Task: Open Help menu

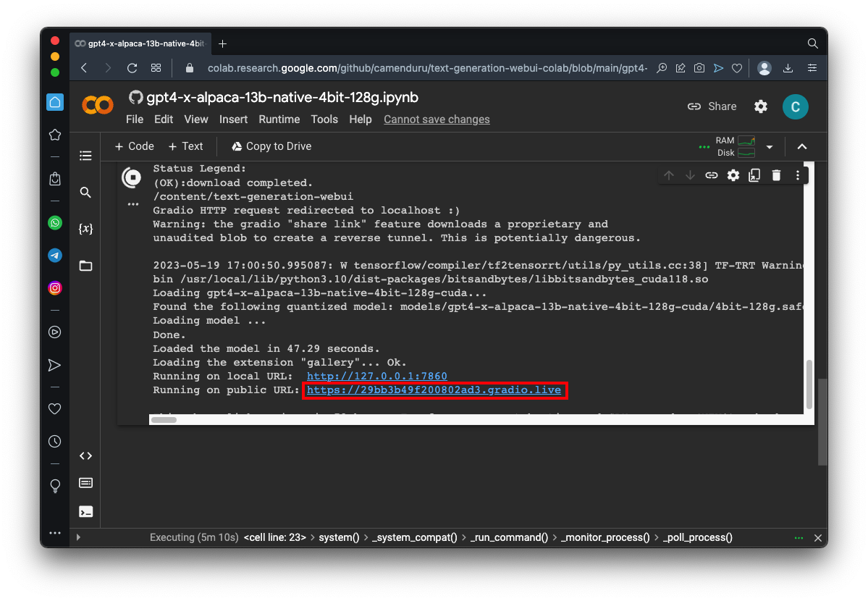Action: tap(361, 119)
